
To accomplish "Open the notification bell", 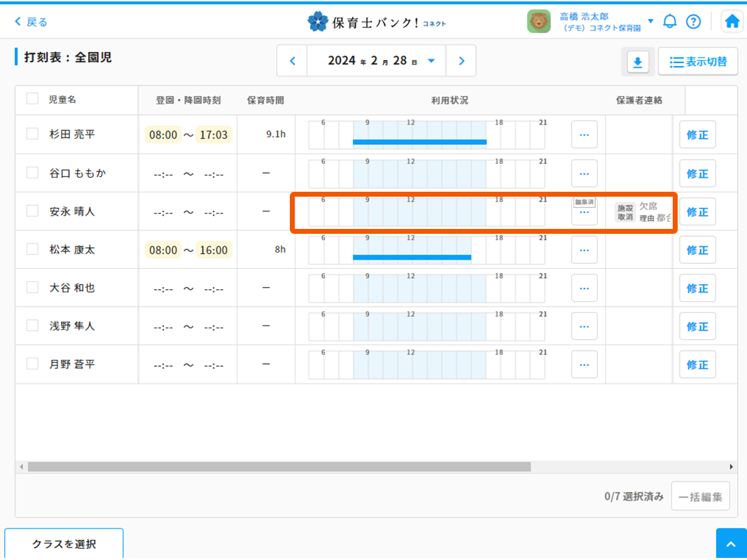I will (670, 22).
